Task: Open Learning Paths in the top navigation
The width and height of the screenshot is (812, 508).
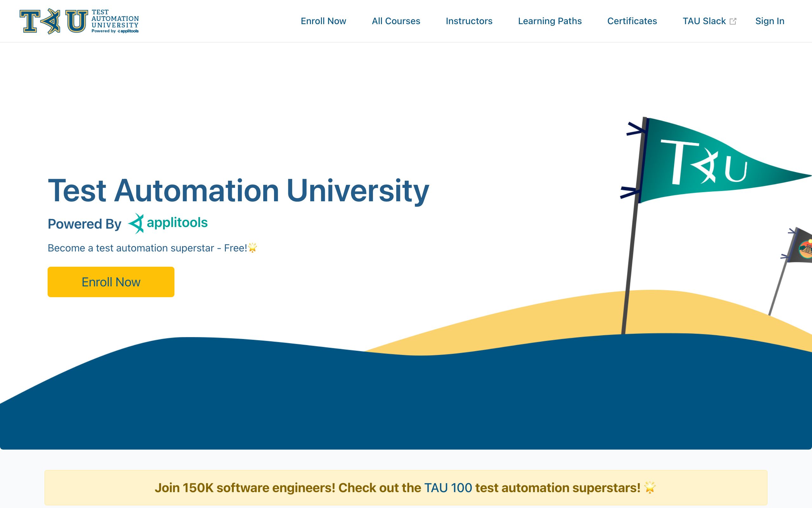Action: click(x=550, y=21)
